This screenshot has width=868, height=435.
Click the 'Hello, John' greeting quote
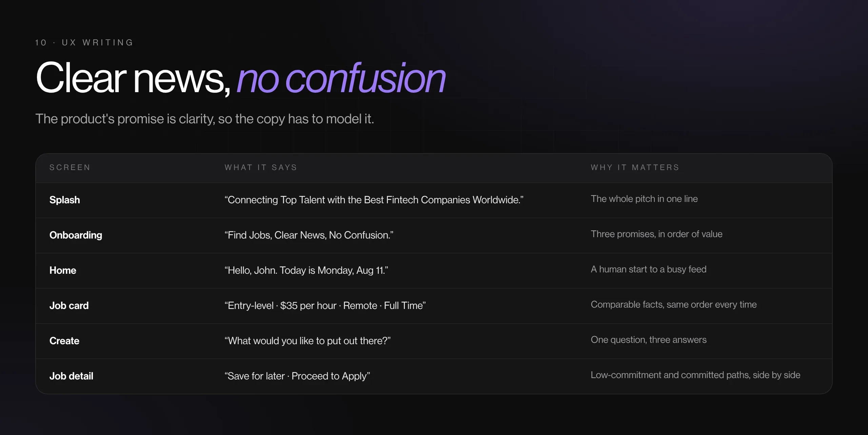(x=306, y=270)
